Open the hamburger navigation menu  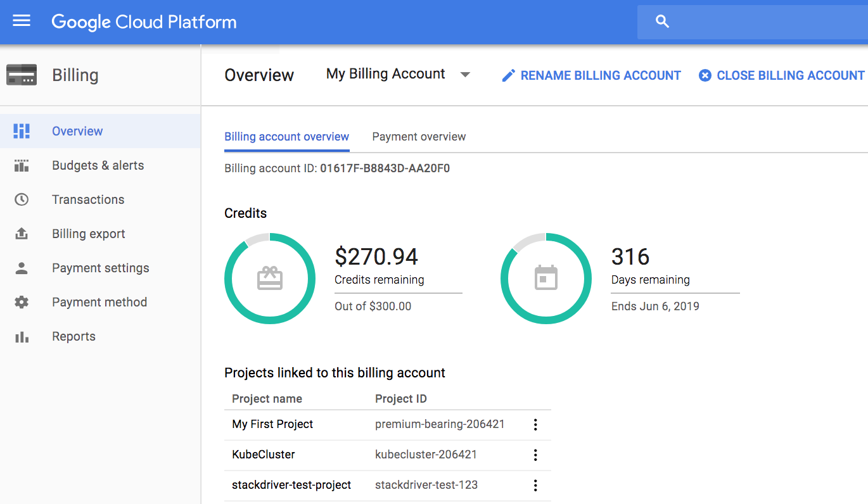[22, 22]
